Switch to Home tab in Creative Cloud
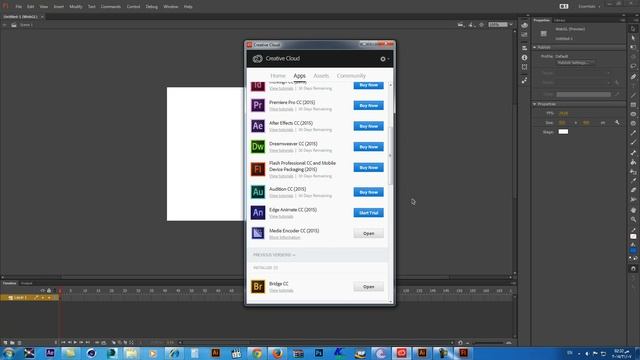The image size is (640, 360). coord(278,76)
